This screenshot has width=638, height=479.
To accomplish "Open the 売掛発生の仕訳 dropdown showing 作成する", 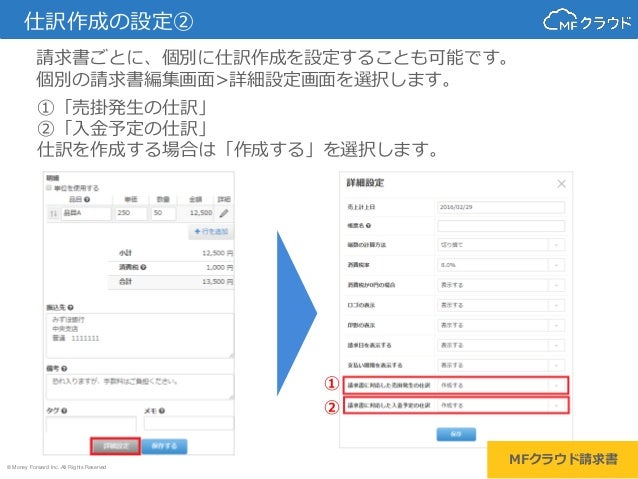I will click(x=501, y=385).
